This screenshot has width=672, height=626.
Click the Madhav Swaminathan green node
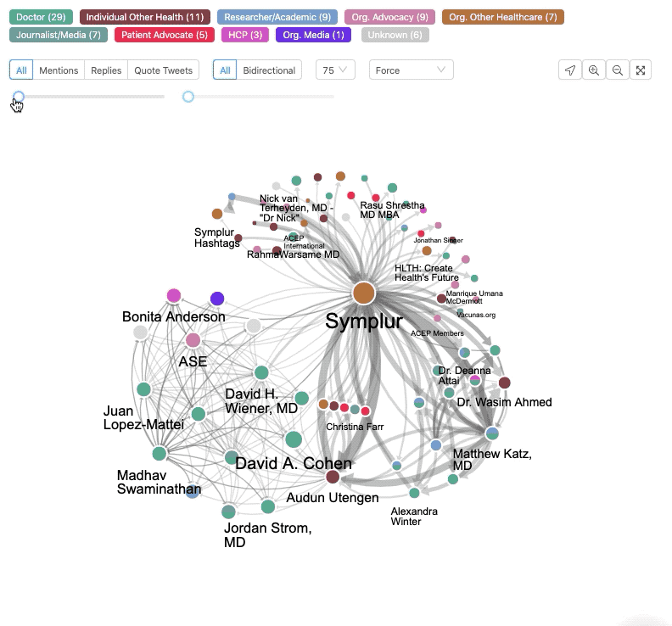(x=160, y=453)
